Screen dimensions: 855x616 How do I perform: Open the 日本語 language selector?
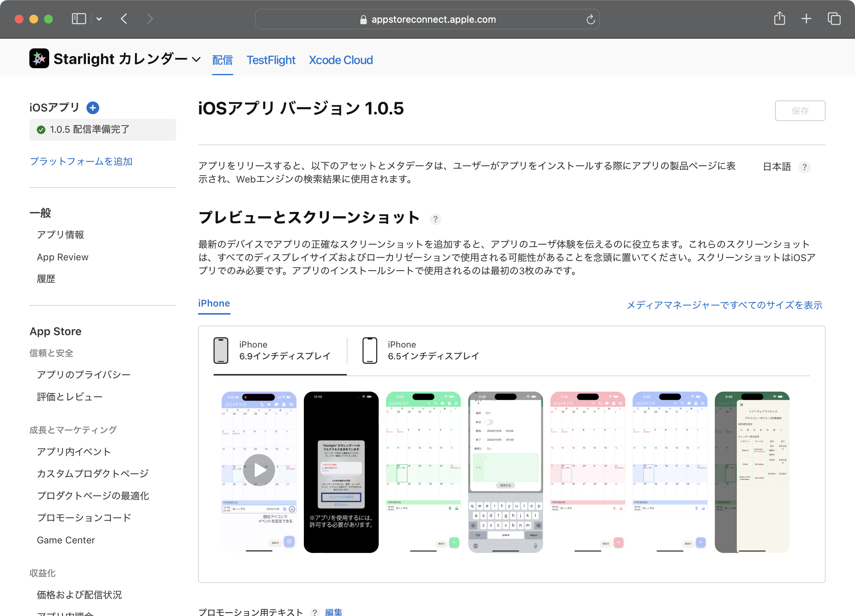point(776,167)
